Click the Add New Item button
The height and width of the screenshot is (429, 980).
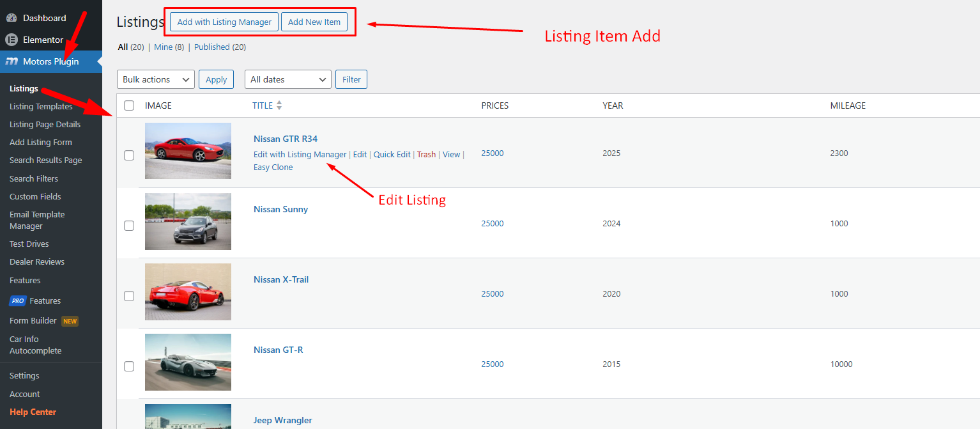[314, 22]
